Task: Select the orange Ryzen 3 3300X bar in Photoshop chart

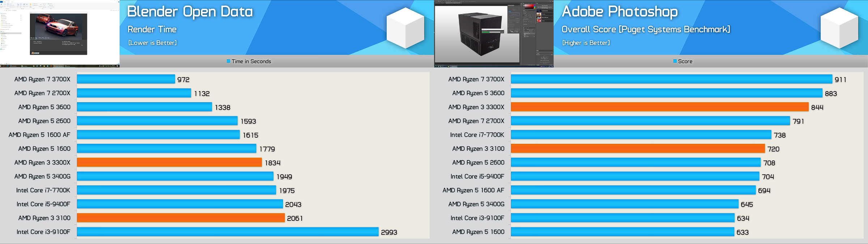Action: [660, 107]
